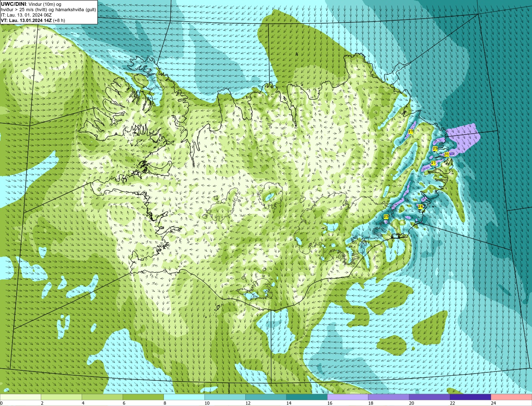Click the scale label 0
Screen dimensions: 532x406
(1, 403)
